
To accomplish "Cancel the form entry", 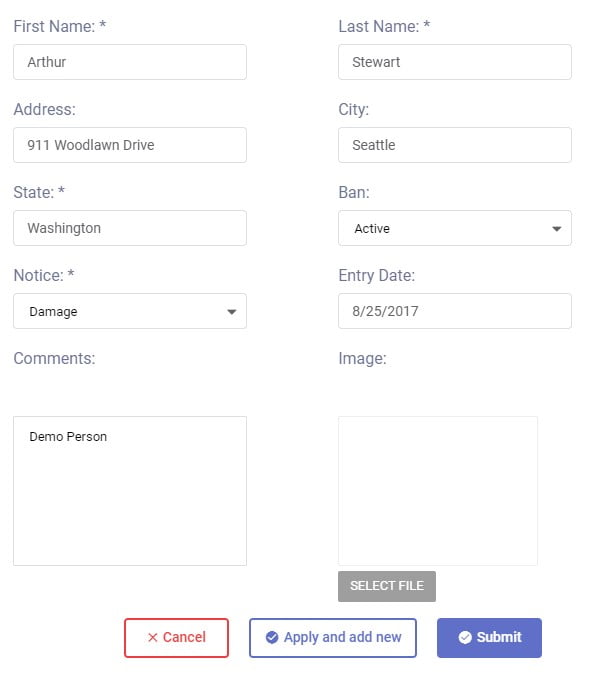I will coord(176,638).
